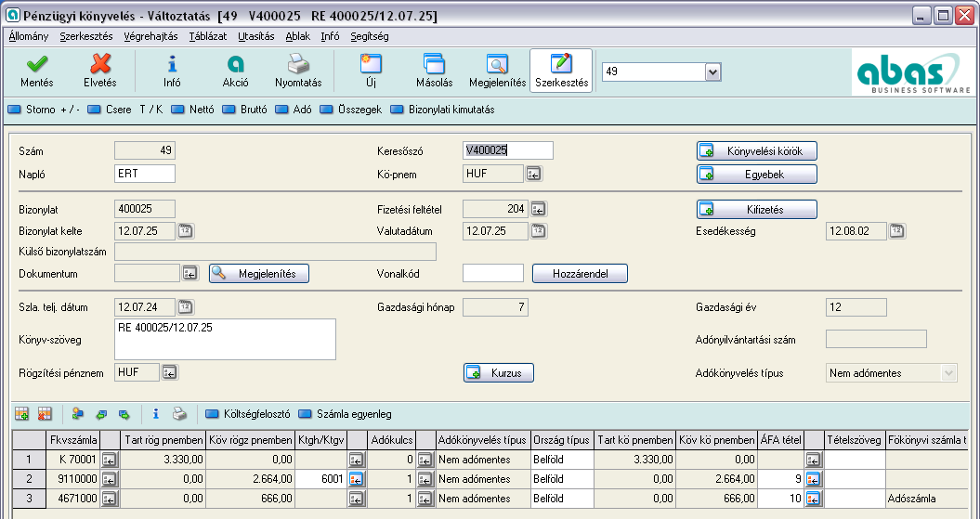
Task: Click the Könyv-szöveg text area
Action: [x=226, y=339]
